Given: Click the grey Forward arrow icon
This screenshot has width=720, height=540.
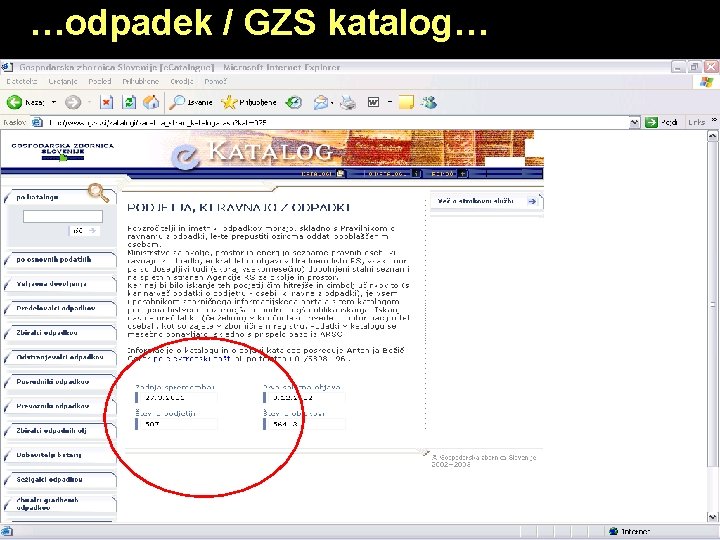Looking at the screenshot, I should click(x=73, y=102).
